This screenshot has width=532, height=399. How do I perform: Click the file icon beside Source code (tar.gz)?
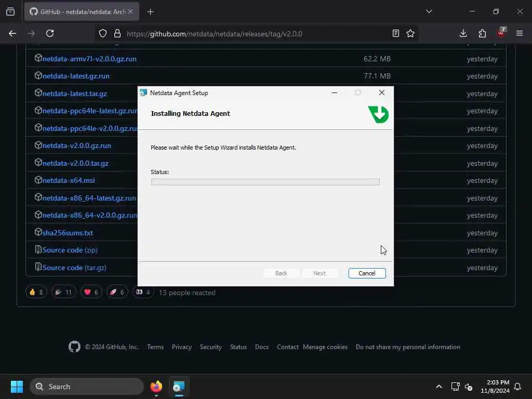tap(38, 267)
